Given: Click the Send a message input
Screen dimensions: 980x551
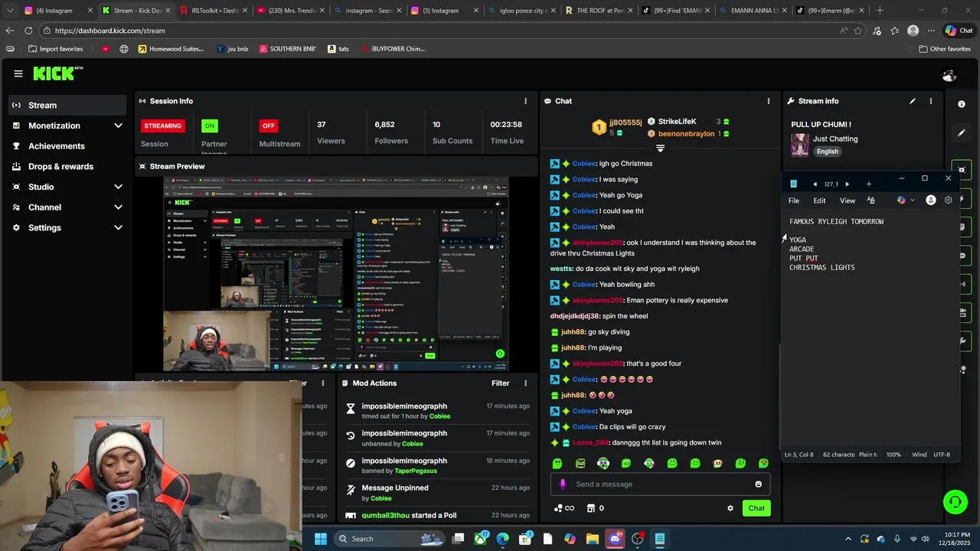Looking at the screenshot, I should pos(661,484).
